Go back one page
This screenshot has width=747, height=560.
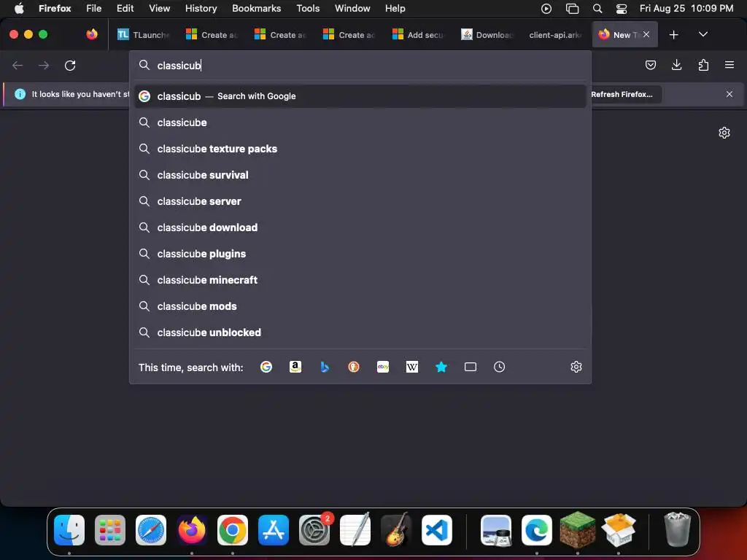[18, 65]
